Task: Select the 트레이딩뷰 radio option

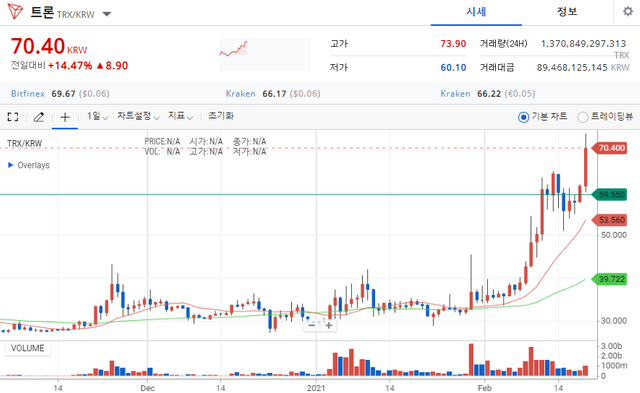Action: 582,118
